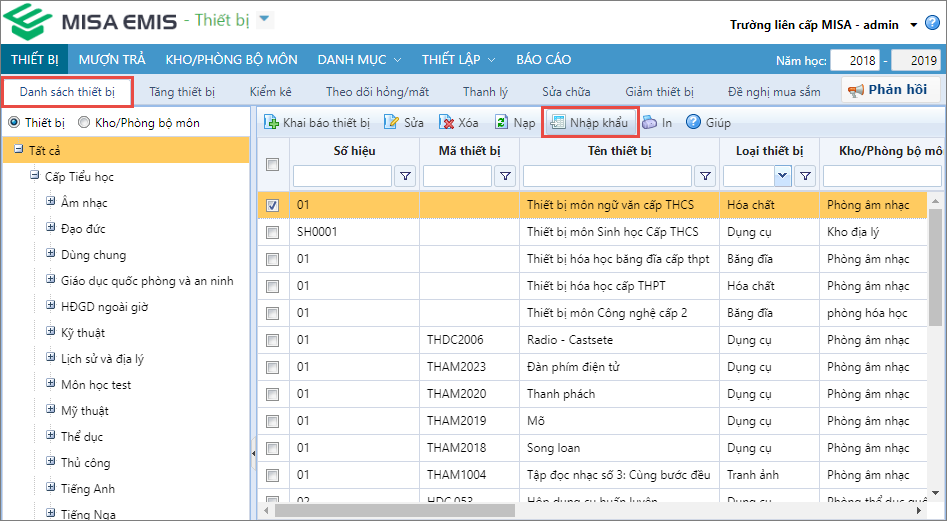Click filter funnel icon under Số hiệu
This screenshot has height=521, width=947.
(405, 177)
